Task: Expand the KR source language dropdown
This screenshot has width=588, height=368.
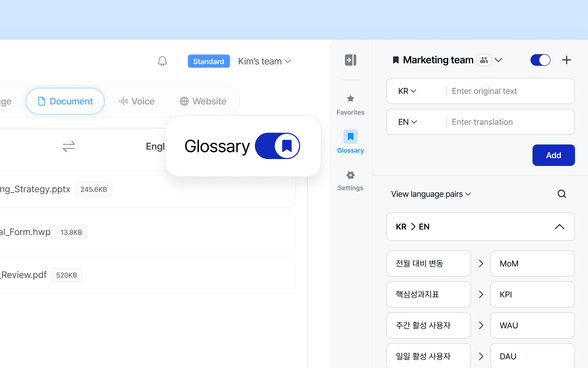Action: coord(407,91)
